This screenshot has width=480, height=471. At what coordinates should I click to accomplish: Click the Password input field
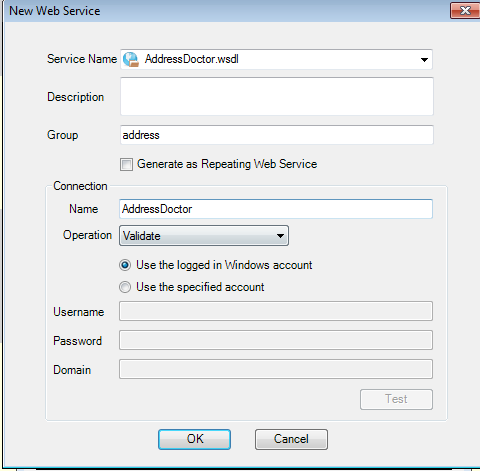[276, 340]
